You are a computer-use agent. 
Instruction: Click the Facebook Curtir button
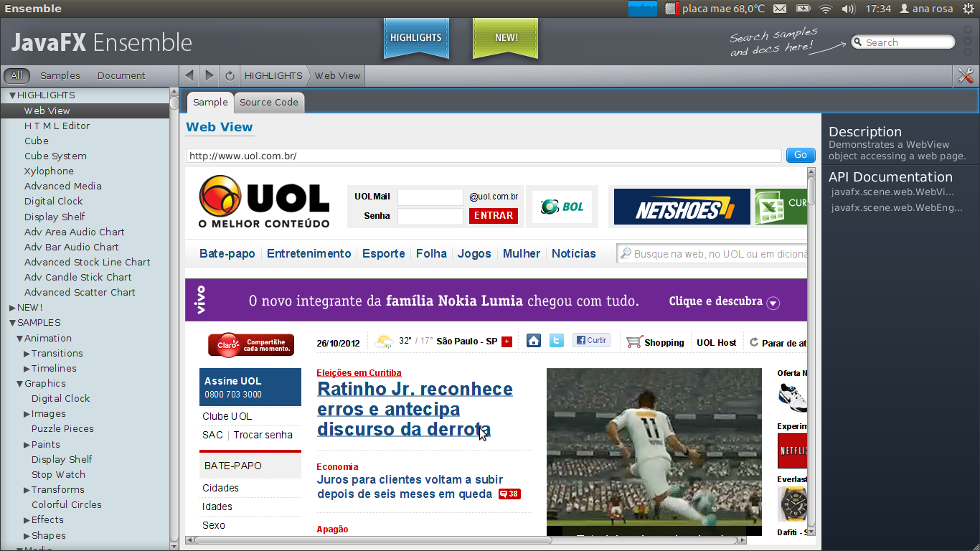591,341
